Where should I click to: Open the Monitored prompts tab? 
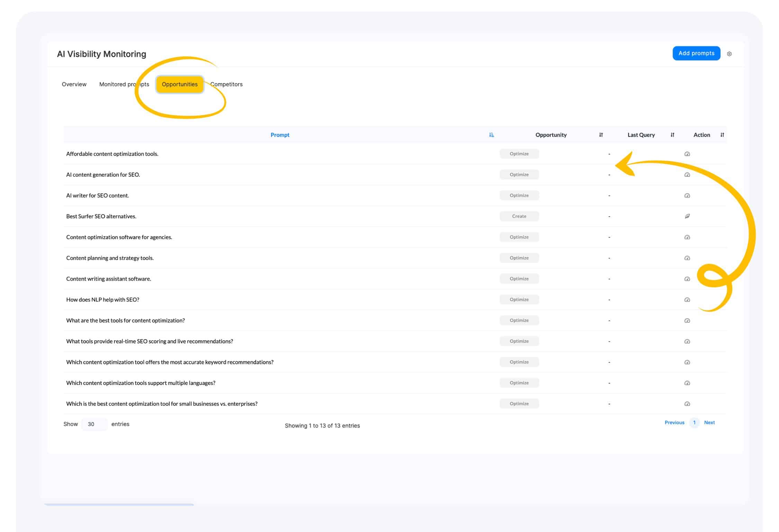(124, 84)
